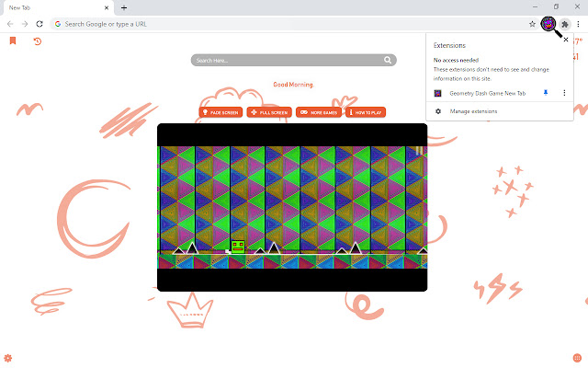Reload the current page

(40, 24)
